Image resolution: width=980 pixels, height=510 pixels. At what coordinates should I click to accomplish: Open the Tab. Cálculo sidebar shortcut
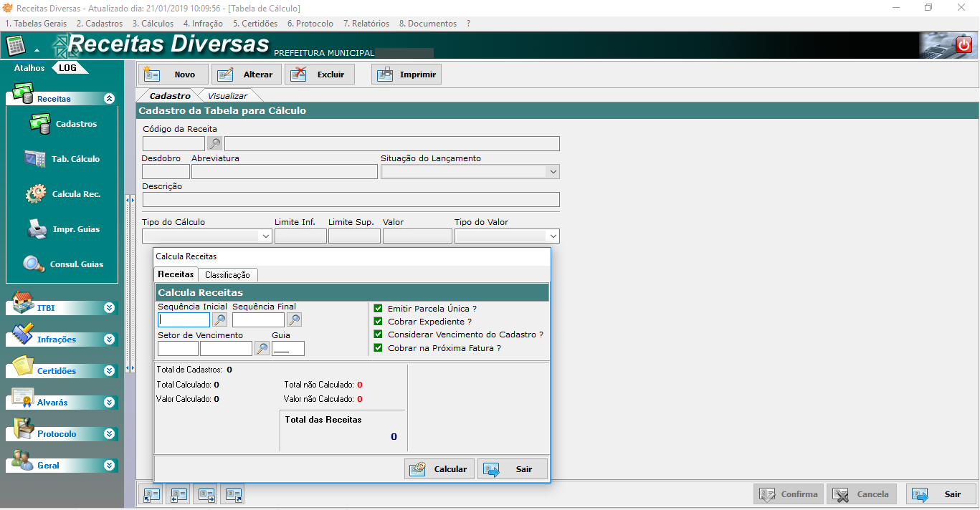point(63,159)
